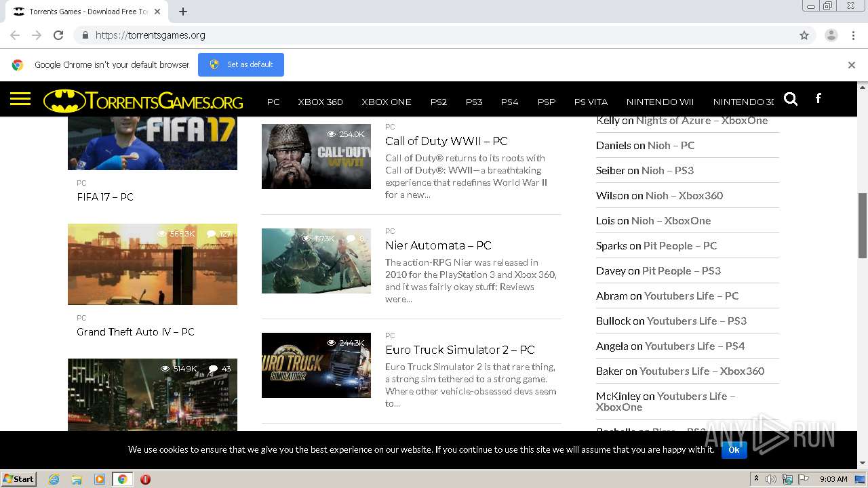Select PC category in navigation
868x488 pixels.
273,102
